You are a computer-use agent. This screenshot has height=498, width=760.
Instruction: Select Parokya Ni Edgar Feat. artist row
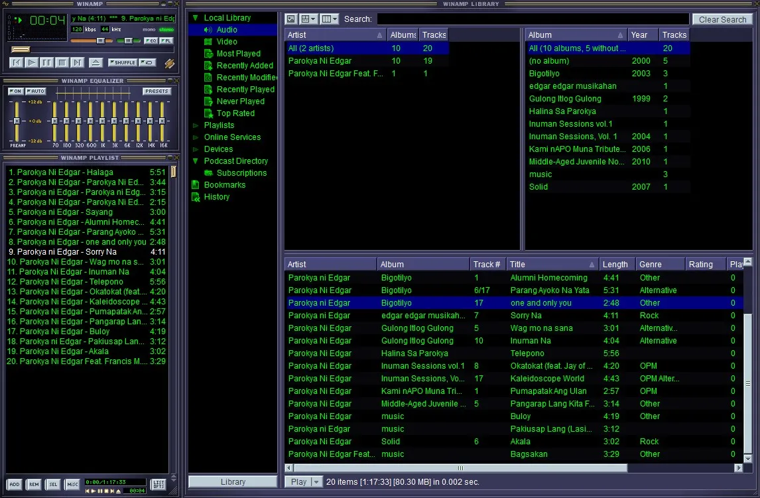[366, 74]
